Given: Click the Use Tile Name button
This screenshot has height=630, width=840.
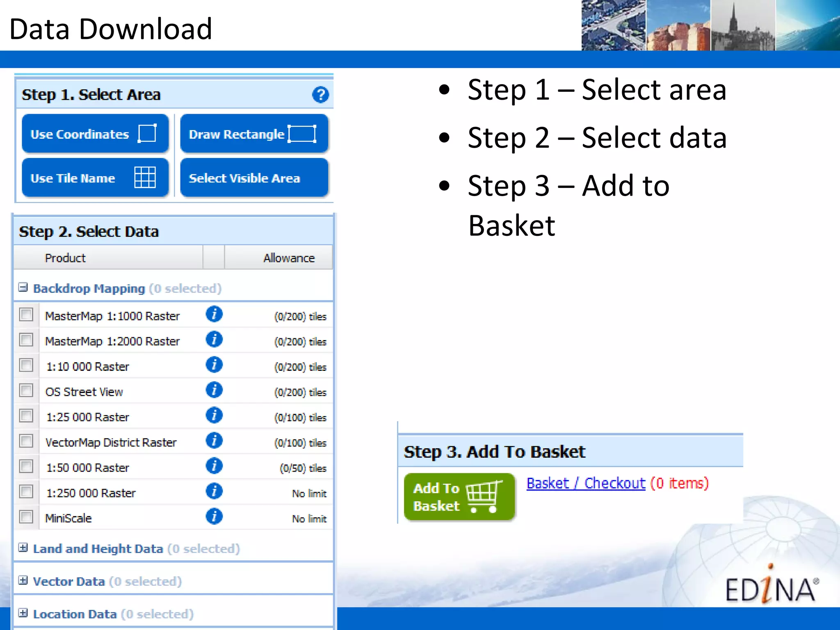Looking at the screenshot, I should pyautogui.click(x=95, y=178).
